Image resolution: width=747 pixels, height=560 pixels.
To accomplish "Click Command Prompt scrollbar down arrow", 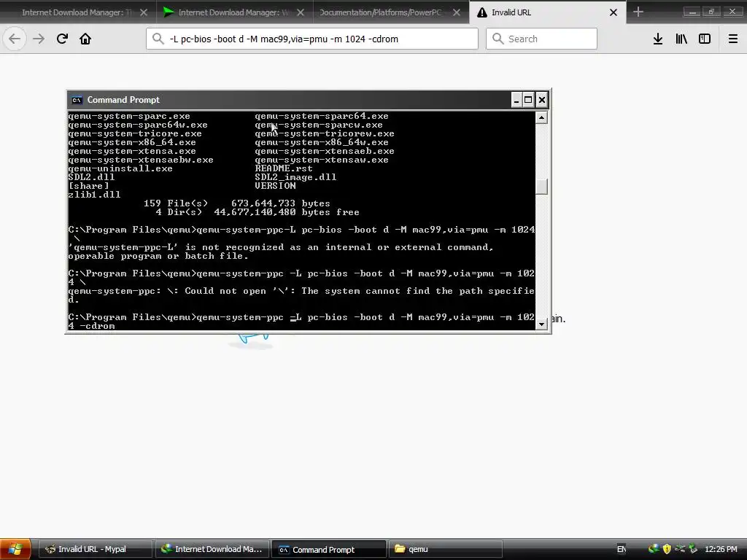I will 542,324.
